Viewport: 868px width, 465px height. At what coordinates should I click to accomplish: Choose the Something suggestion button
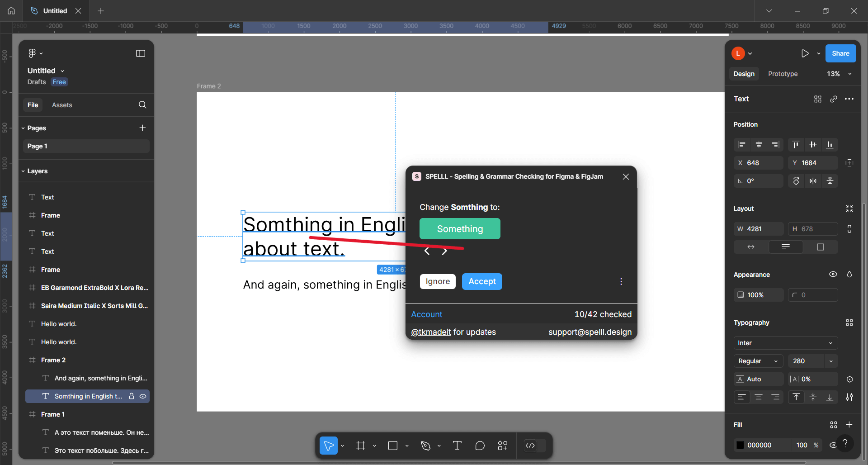click(x=460, y=229)
